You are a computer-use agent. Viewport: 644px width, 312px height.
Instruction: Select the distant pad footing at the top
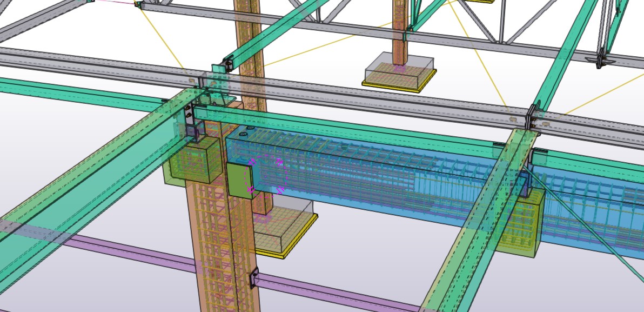point(399,72)
